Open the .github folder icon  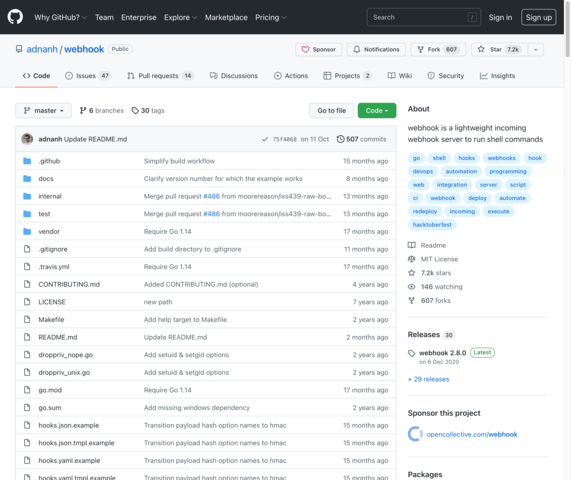[27, 161]
